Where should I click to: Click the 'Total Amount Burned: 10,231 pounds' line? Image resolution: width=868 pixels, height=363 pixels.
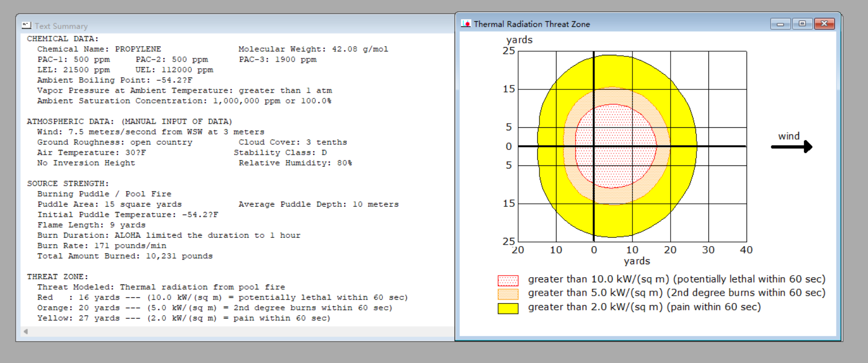coord(125,256)
